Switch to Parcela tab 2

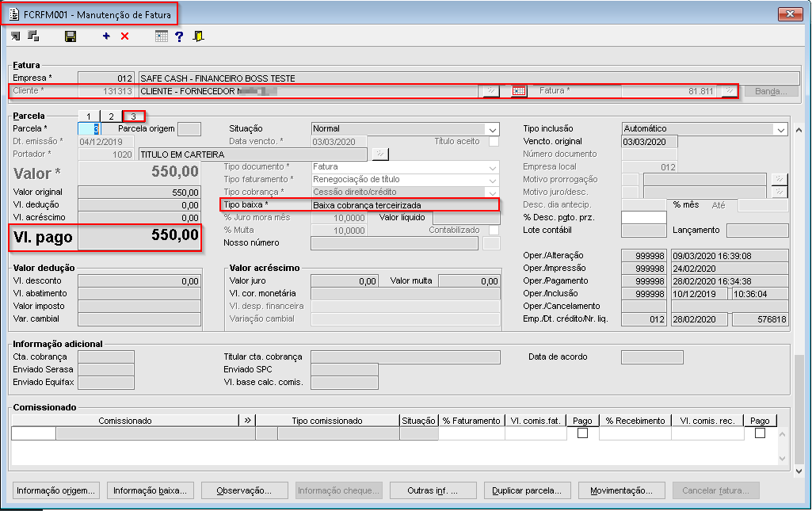pyautogui.click(x=111, y=116)
